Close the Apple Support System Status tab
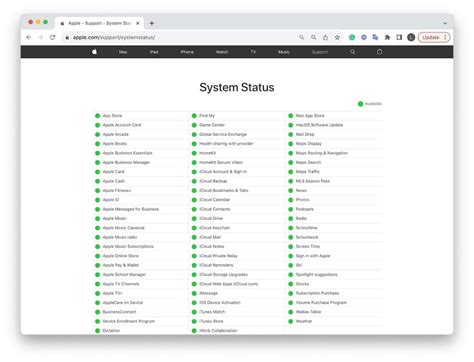The width and height of the screenshot is (474, 362). [138, 23]
